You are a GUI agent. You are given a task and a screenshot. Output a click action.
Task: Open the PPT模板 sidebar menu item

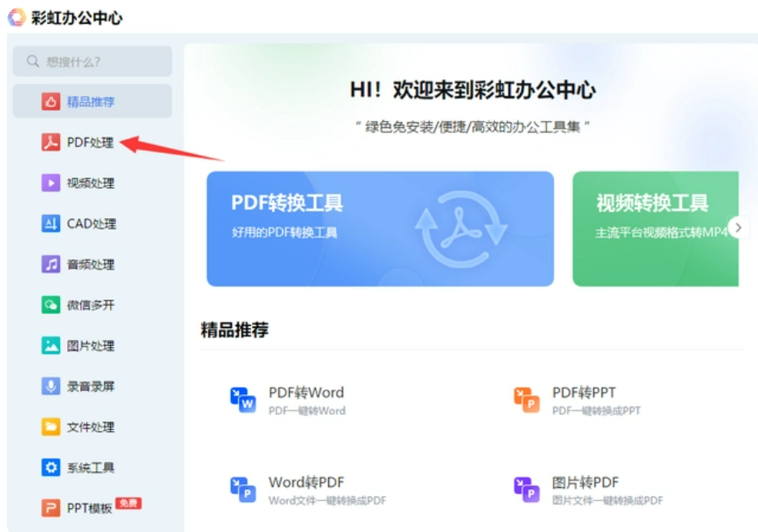coord(92,507)
